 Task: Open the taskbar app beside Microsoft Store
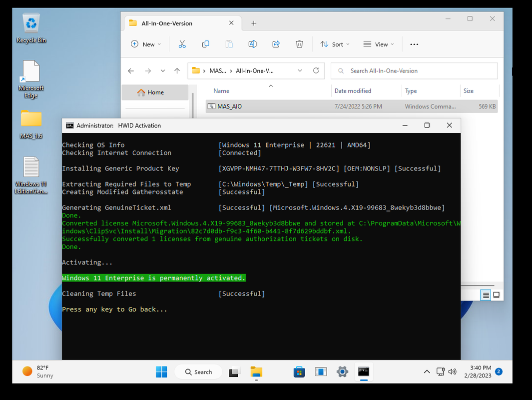[321, 372]
